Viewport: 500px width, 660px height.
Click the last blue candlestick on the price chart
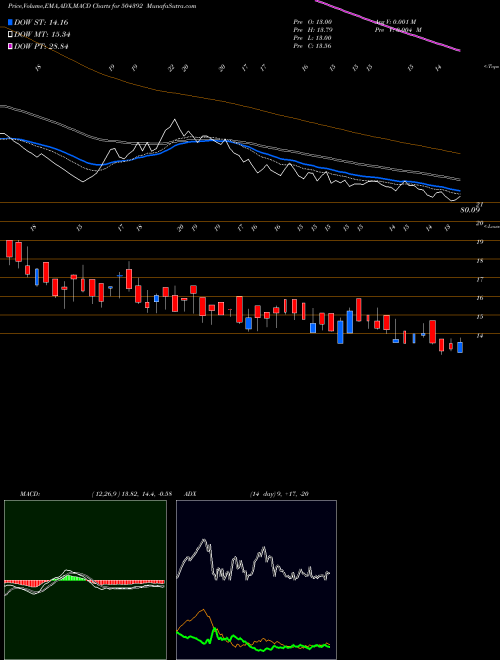[460, 347]
